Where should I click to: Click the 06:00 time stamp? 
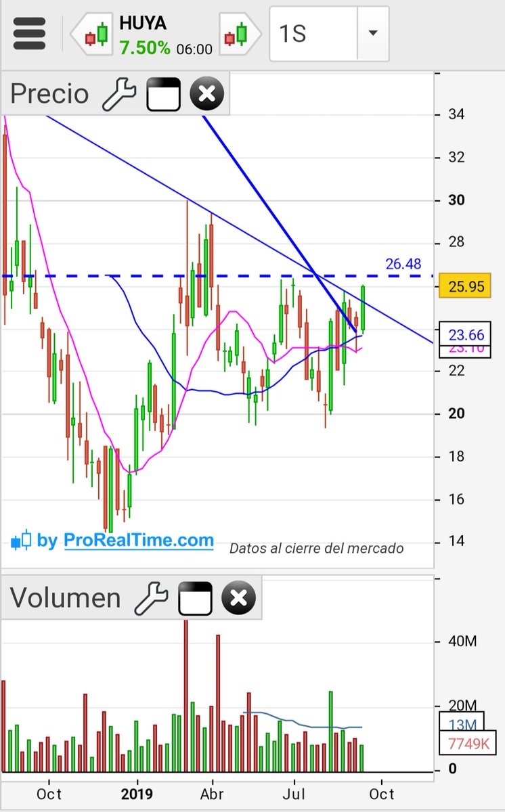click(x=194, y=49)
